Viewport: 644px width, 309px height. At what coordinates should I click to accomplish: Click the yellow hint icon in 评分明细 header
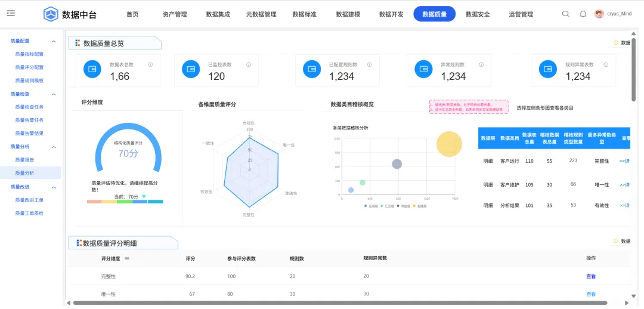click(x=615, y=241)
